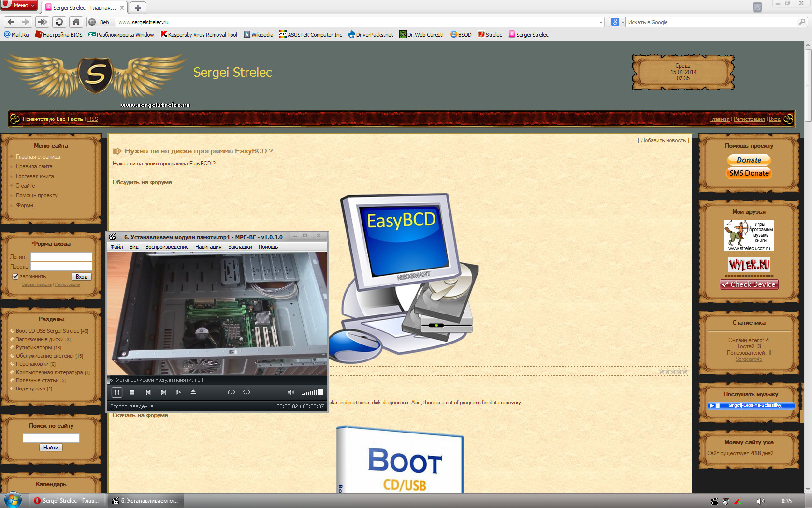The image size is (812, 508).
Task: Open the Обсудить на форуме link
Action: pyautogui.click(x=142, y=182)
